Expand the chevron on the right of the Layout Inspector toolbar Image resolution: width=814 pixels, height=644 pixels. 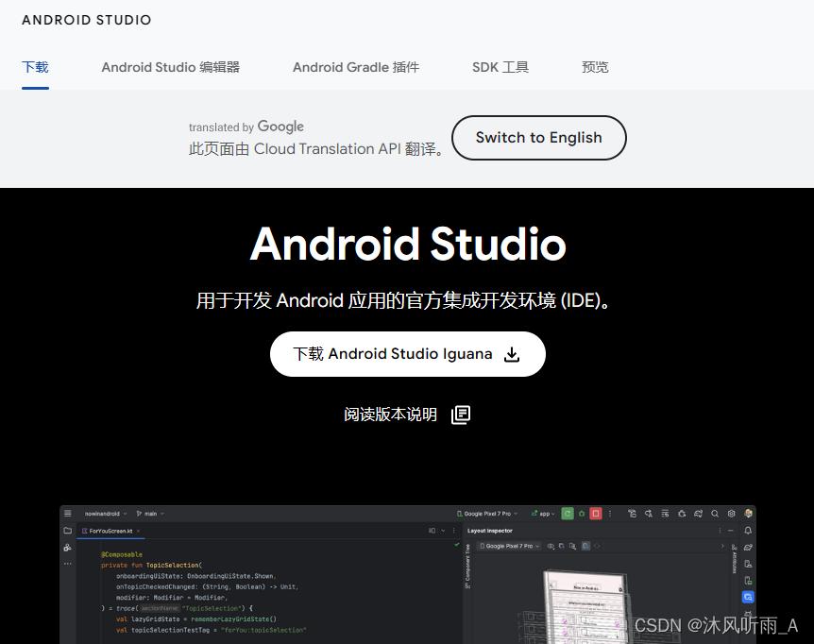(722, 546)
